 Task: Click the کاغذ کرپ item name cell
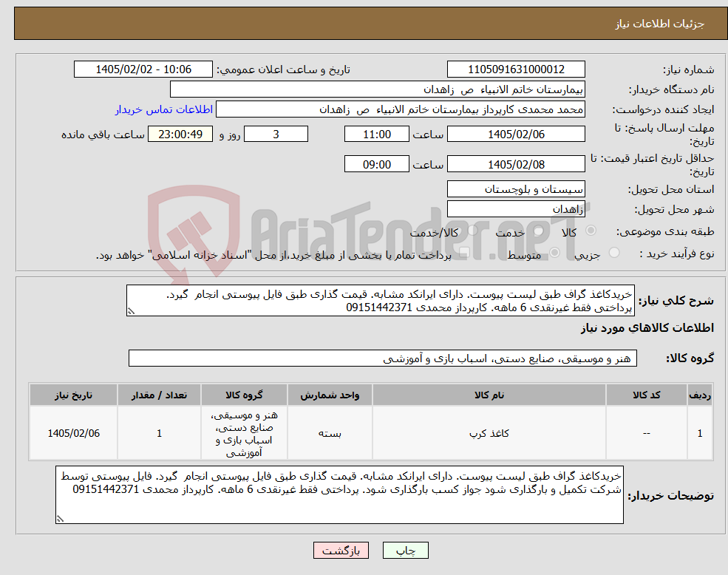tap(489, 433)
